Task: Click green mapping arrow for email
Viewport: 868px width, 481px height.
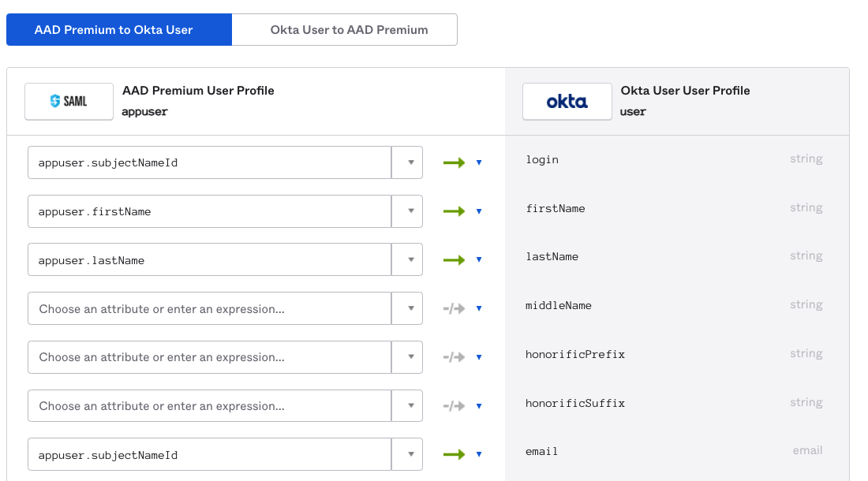Action: (x=454, y=454)
